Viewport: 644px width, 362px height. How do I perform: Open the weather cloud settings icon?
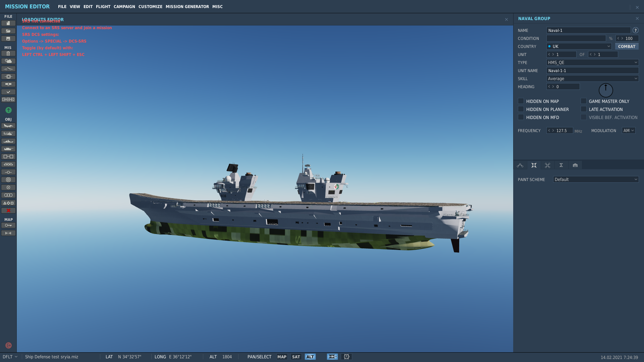click(x=8, y=61)
